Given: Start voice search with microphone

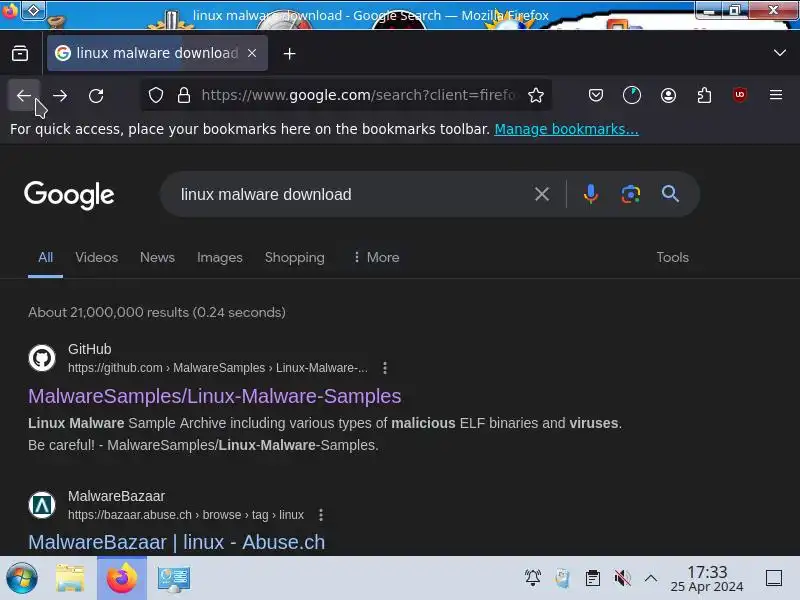Looking at the screenshot, I should click(x=591, y=194).
